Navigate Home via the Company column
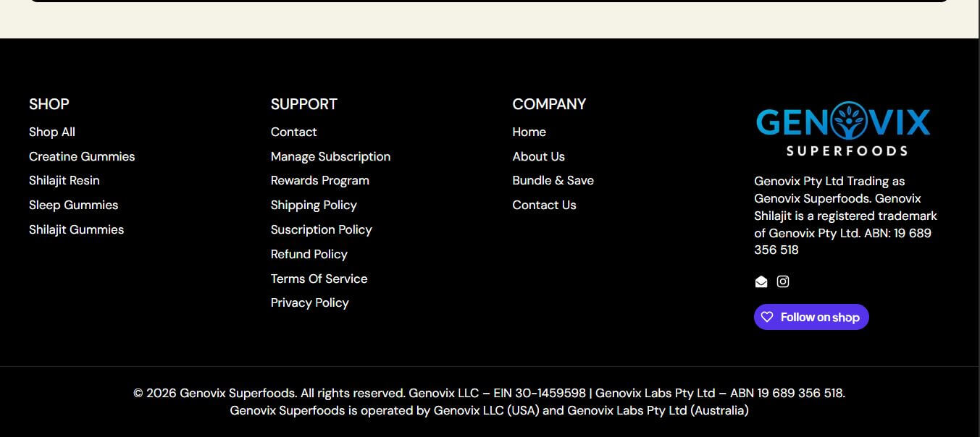Viewport: 980px width, 437px height. point(529,132)
